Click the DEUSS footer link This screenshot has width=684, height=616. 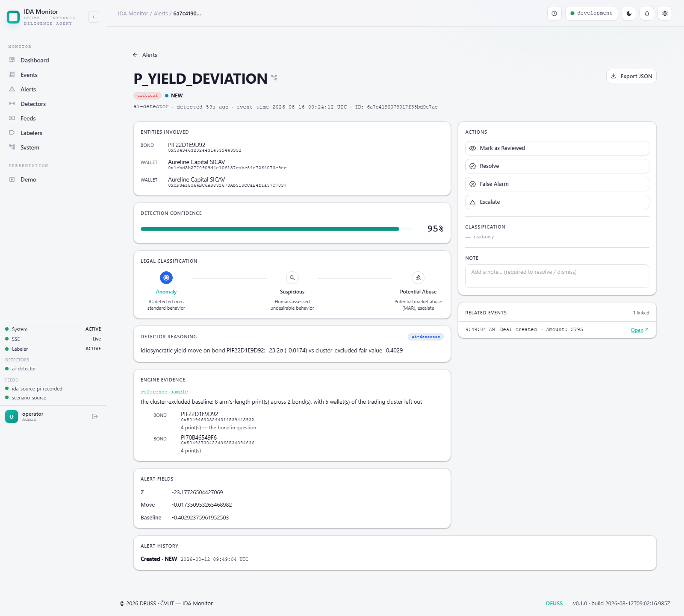(x=554, y=604)
